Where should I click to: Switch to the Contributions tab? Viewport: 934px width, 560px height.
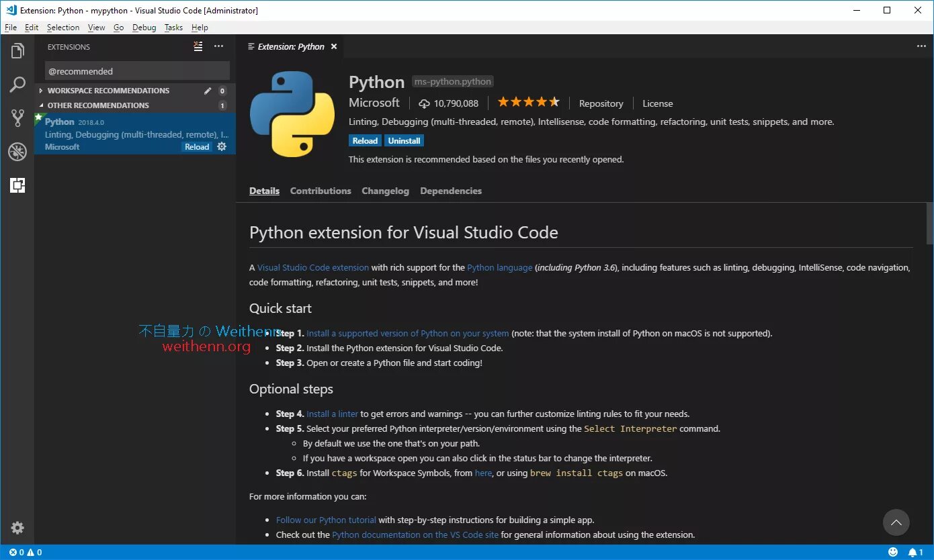(x=321, y=191)
